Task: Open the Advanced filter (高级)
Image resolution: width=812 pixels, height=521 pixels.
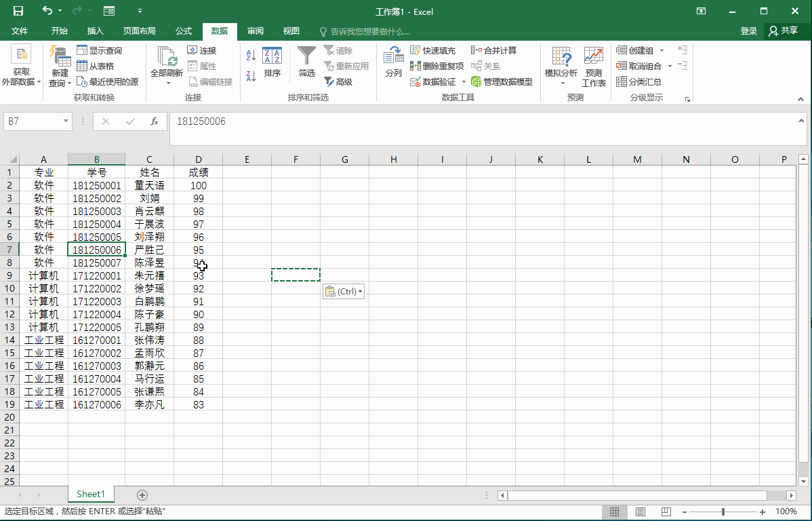Action: (338, 81)
